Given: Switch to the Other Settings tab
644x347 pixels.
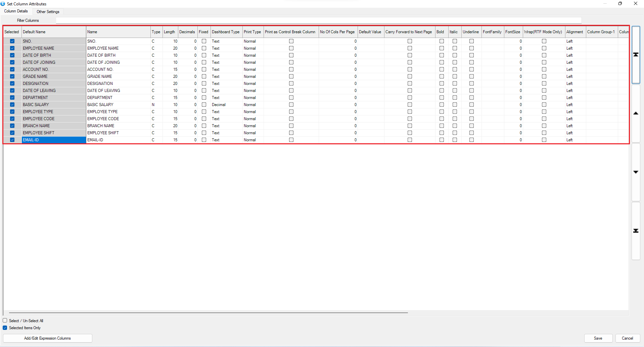Looking at the screenshot, I should click(x=48, y=12).
